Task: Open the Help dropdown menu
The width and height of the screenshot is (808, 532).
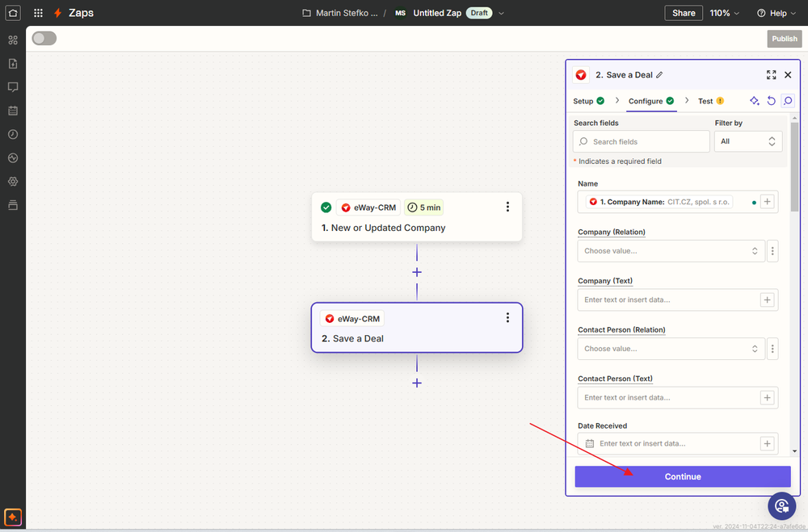Action: pos(776,13)
